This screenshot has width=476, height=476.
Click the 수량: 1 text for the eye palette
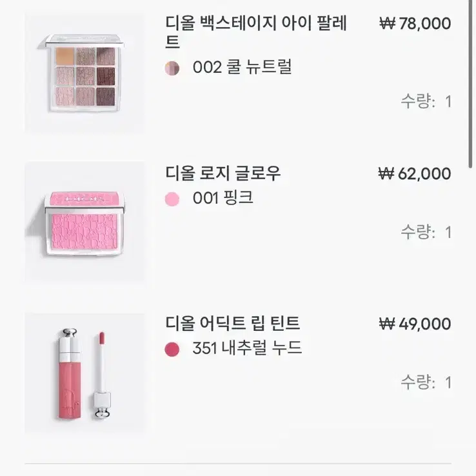pyautogui.click(x=426, y=102)
